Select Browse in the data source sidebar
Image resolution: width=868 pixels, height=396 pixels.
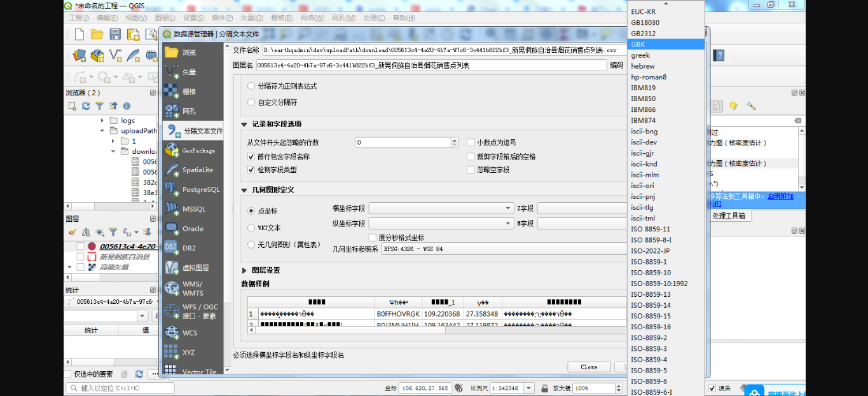193,52
